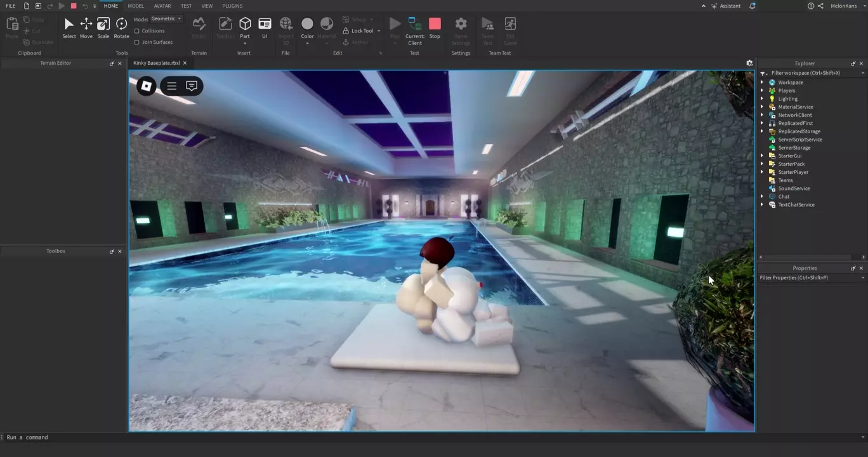Expand the Workspace tree node
Image resolution: width=868 pixels, height=457 pixels.
point(762,83)
